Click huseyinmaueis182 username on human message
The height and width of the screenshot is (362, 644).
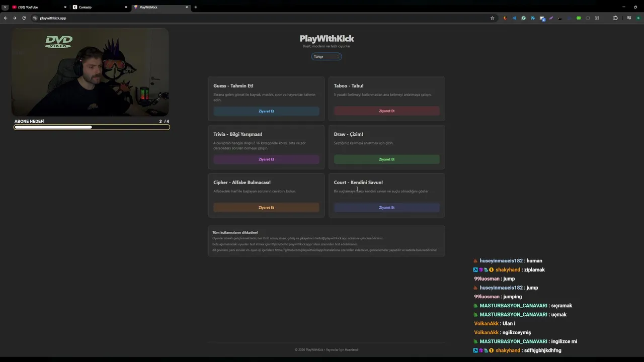pyautogui.click(x=501, y=261)
